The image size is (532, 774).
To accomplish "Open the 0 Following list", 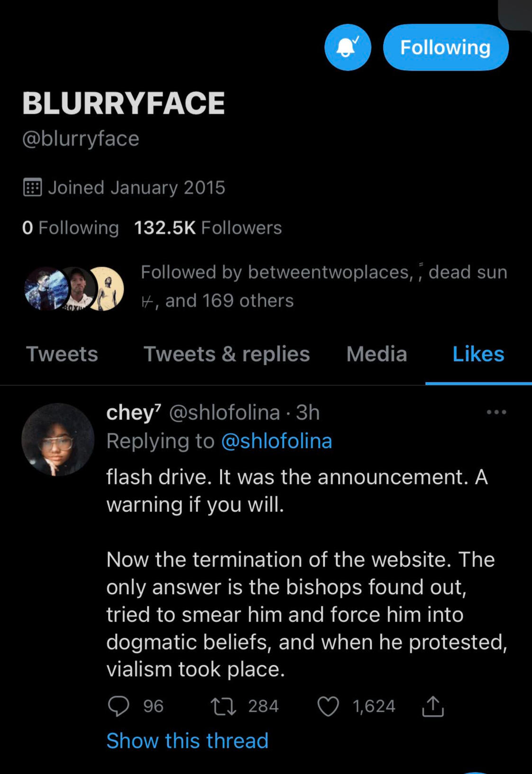I will (70, 228).
